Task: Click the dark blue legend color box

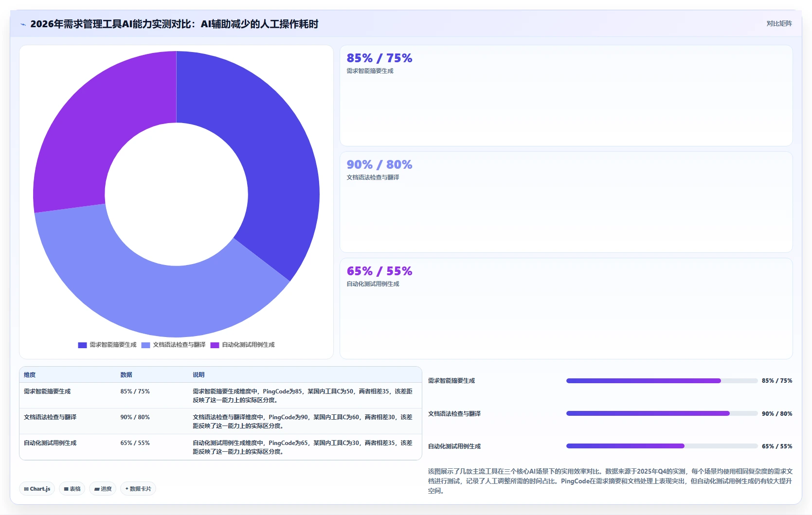Action: coord(82,345)
